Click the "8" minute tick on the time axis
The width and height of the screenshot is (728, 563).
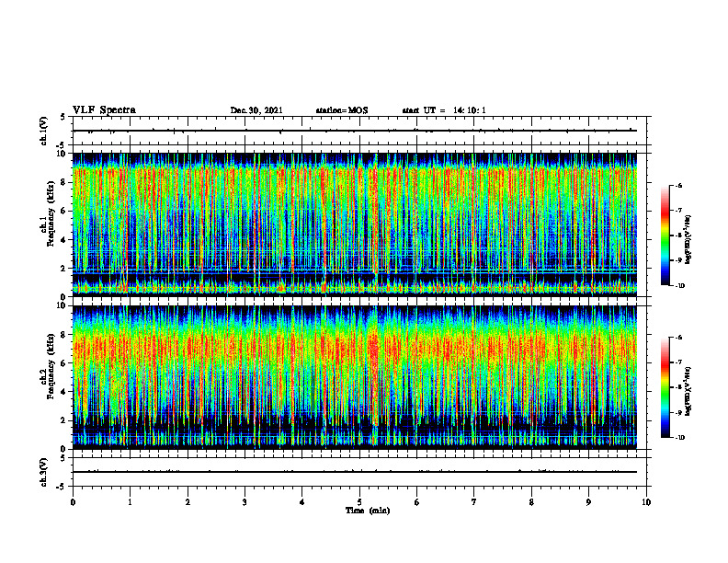coord(531,502)
